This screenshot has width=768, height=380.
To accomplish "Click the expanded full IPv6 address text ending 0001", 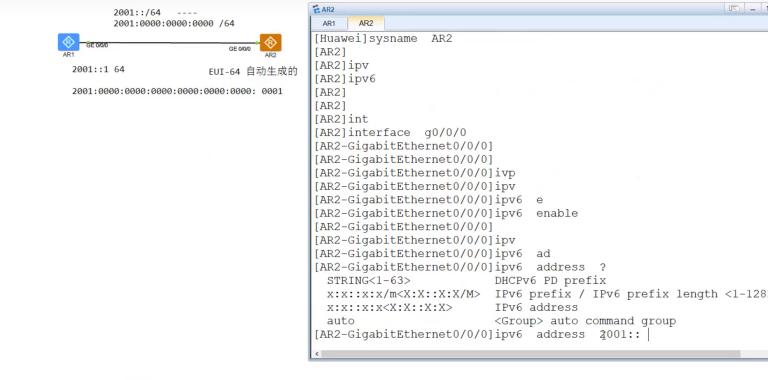I will click(177, 91).
